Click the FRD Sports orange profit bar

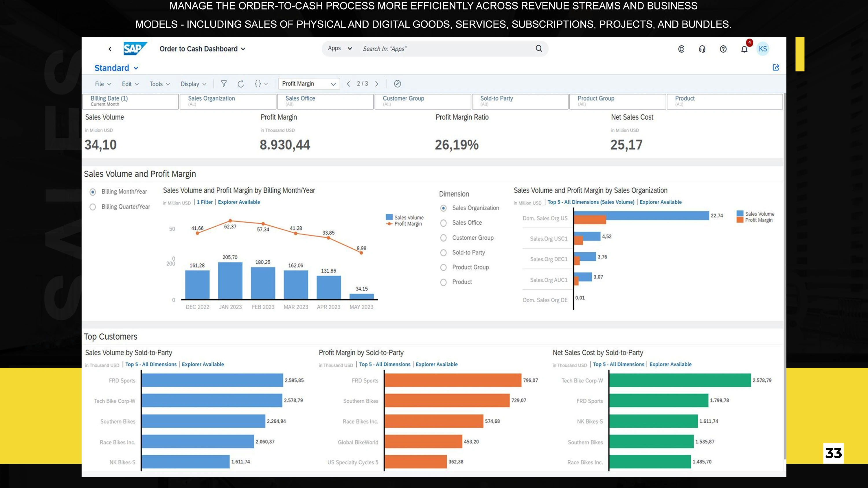pyautogui.click(x=453, y=380)
